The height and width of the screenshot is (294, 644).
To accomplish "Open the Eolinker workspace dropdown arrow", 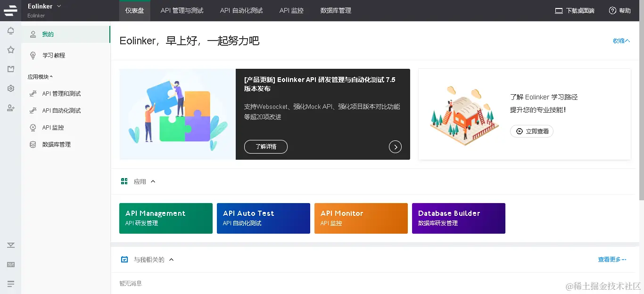I will (x=59, y=6).
